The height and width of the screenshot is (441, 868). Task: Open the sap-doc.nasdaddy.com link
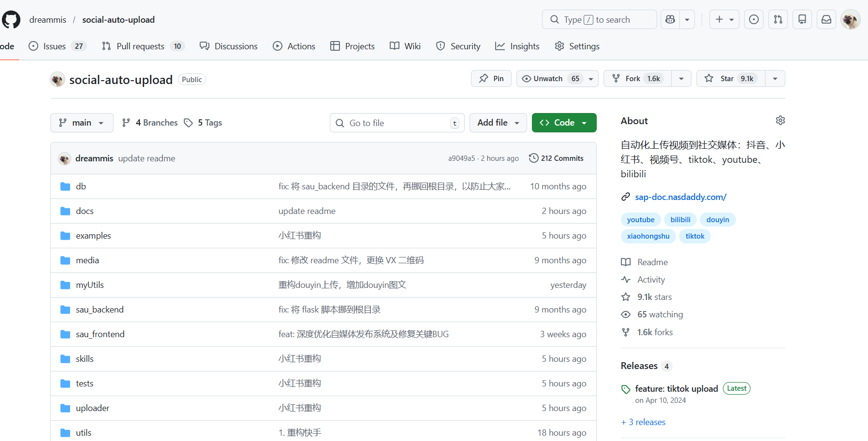point(680,197)
